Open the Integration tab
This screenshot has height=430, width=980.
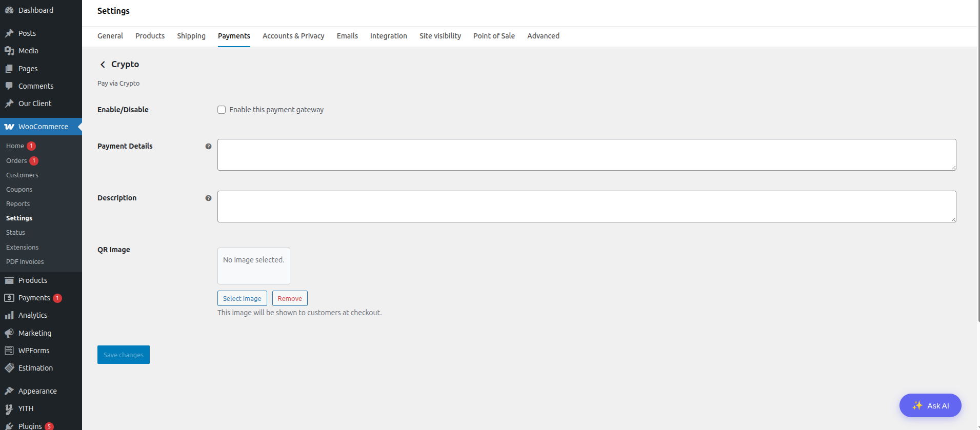(x=389, y=36)
